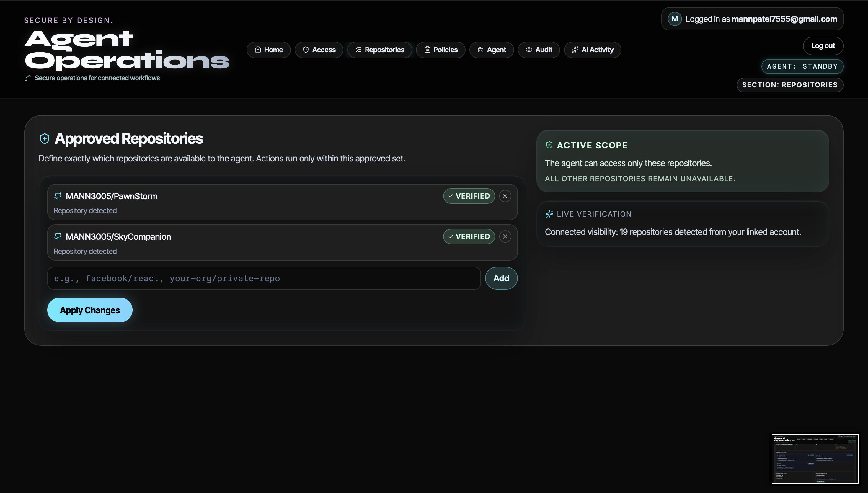
Task: Click the M user avatar icon
Action: coord(674,19)
